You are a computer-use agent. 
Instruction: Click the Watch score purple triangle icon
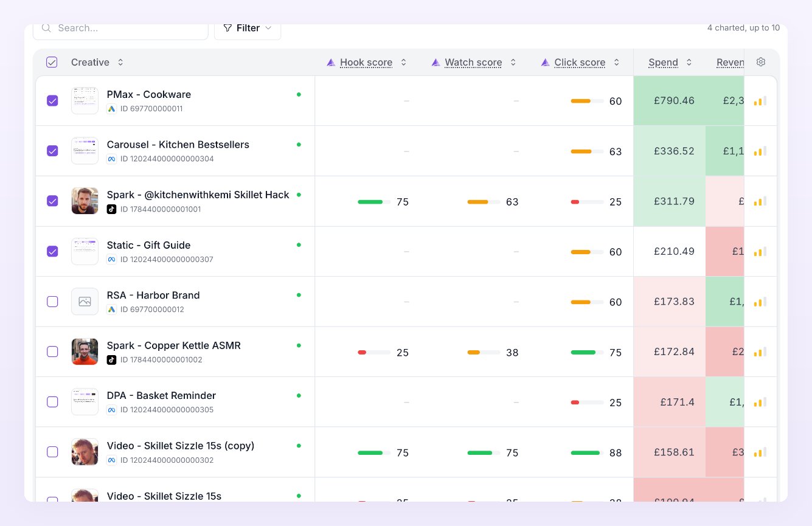click(435, 62)
